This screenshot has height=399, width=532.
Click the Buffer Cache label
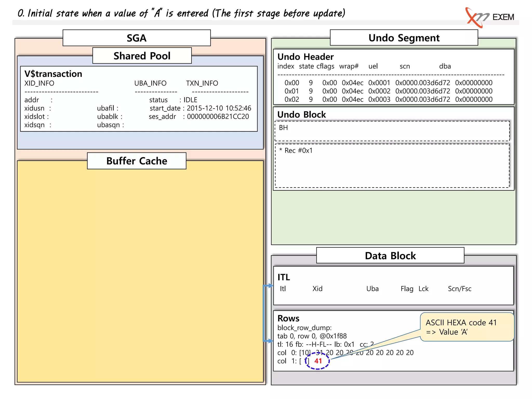137,161
